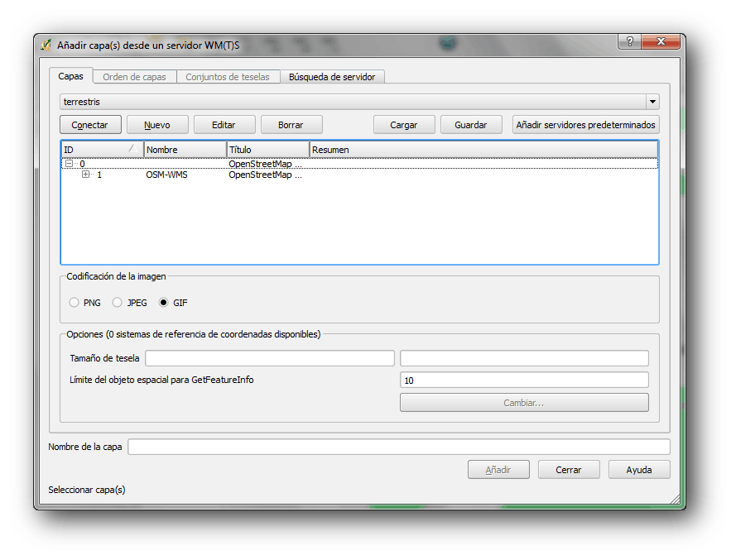Close the WM(T)S dialog window
Screen dimensions: 736x560
662,42
